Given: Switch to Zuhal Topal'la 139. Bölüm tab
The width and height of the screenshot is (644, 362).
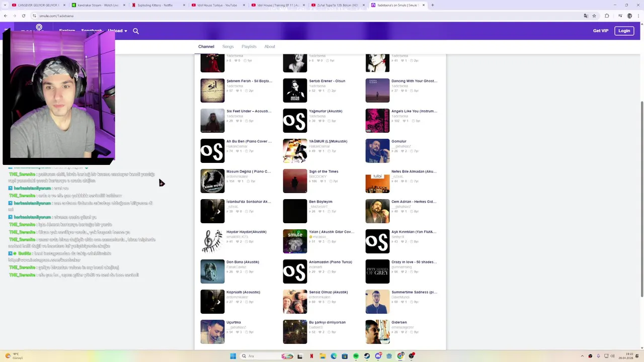Looking at the screenshot, I should 337,5.
